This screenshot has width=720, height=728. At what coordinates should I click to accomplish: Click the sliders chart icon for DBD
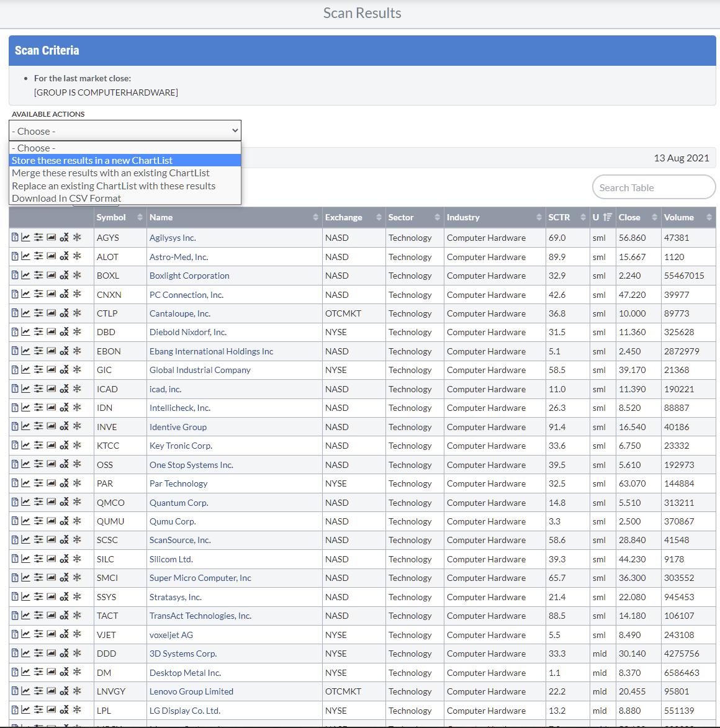pyautogui.click(x=38, y=332)
